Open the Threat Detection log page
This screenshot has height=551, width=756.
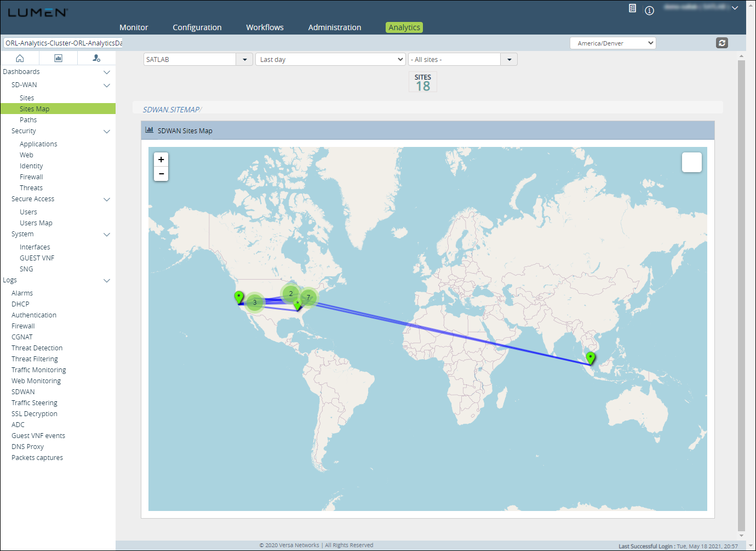point(37,348)
